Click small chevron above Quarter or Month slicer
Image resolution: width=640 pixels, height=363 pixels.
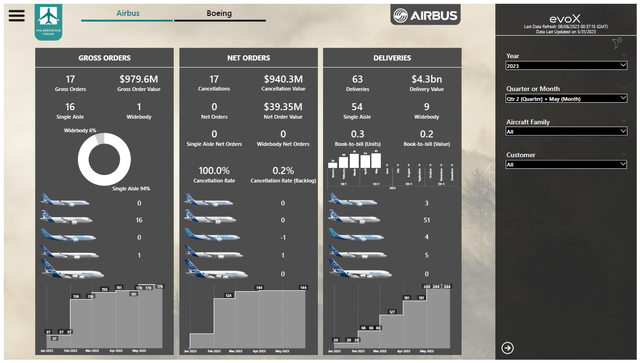pos(623,87)
